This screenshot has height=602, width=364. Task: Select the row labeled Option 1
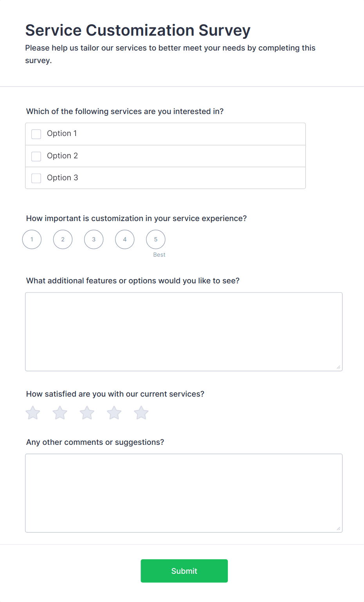pos(165,134)
